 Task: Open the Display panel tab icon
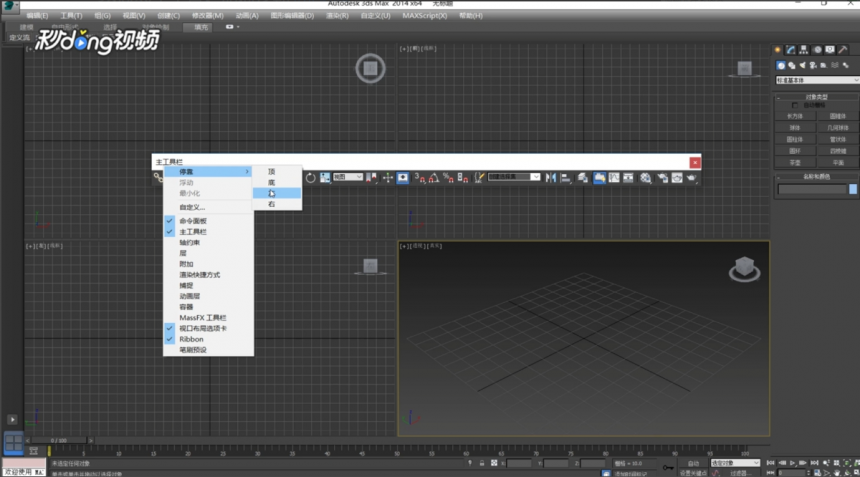(x=830, y=50)
